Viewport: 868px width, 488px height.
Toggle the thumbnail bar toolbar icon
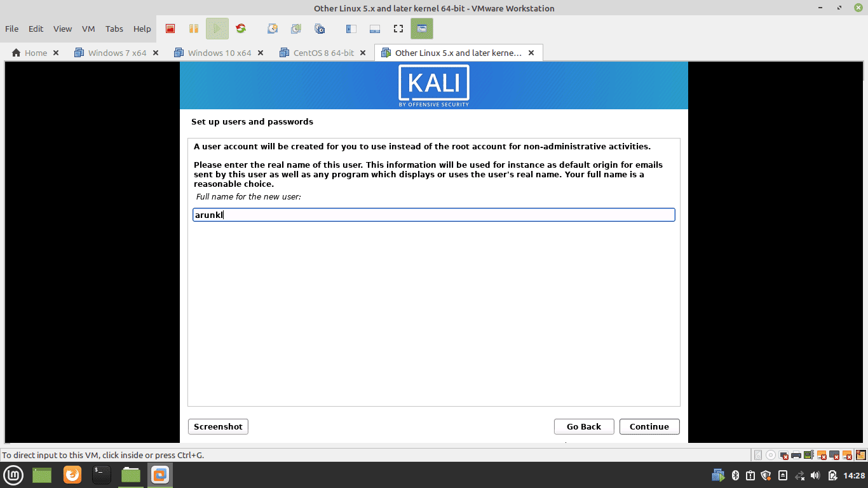point(375,29)
